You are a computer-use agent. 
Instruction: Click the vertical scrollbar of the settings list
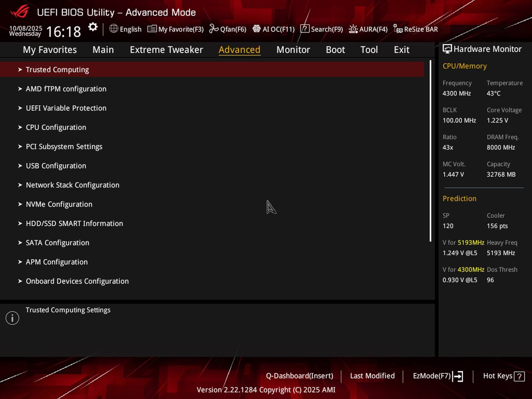coord(431,151)
